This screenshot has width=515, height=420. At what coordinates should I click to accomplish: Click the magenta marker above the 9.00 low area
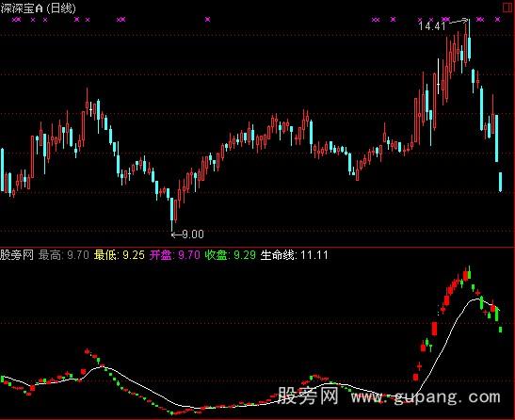[207, 20]
